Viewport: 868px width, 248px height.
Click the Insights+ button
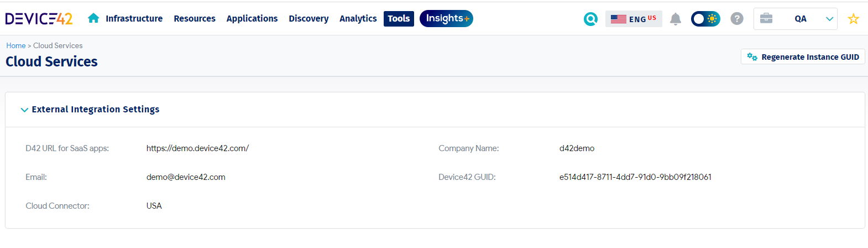tap(446, 18)
